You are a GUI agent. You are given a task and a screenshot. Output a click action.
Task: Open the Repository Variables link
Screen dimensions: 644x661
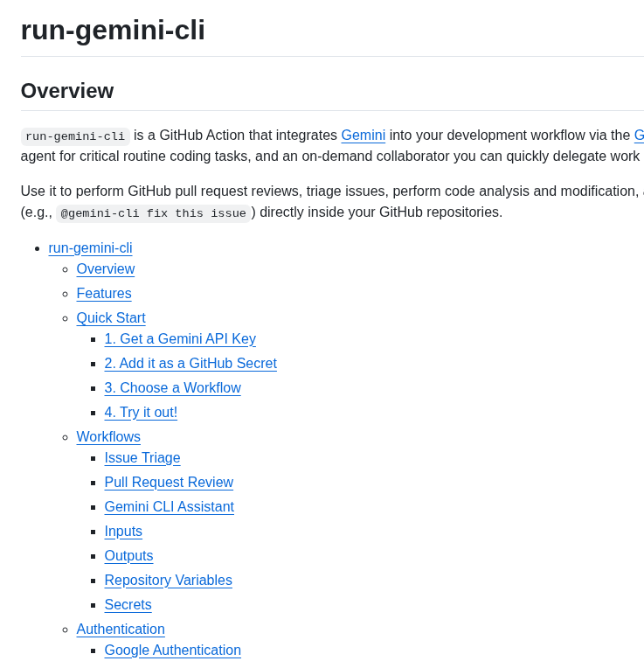coord(169,580)
